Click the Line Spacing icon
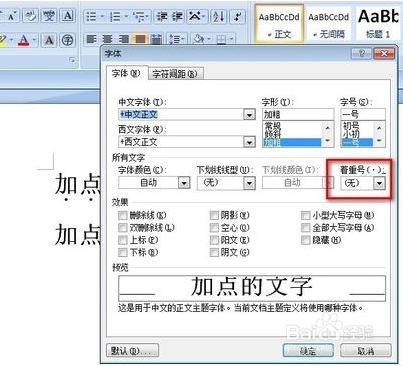This screenshot has height=366, width=403. pos(174,40)
